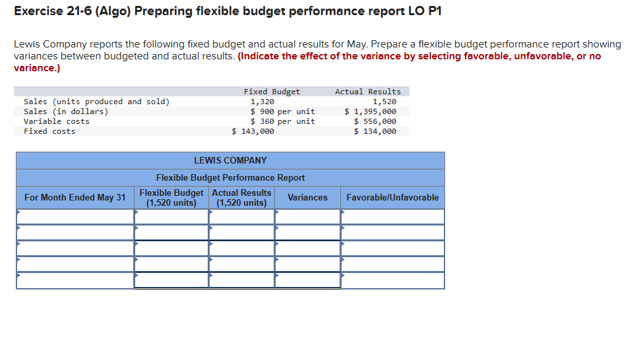The image size is (641, 364).
Task: Open fifth row label dropdown under For Month Ended
Action: point(75,280)
